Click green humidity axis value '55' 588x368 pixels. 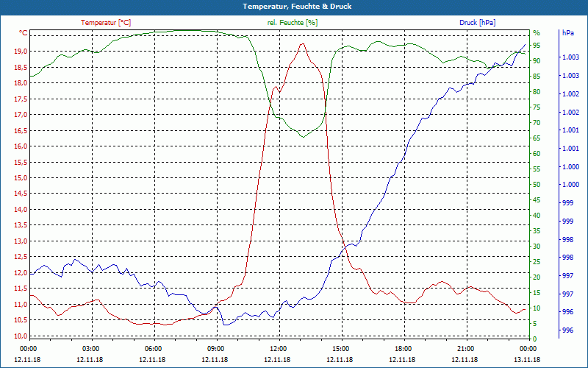point(537,169)
